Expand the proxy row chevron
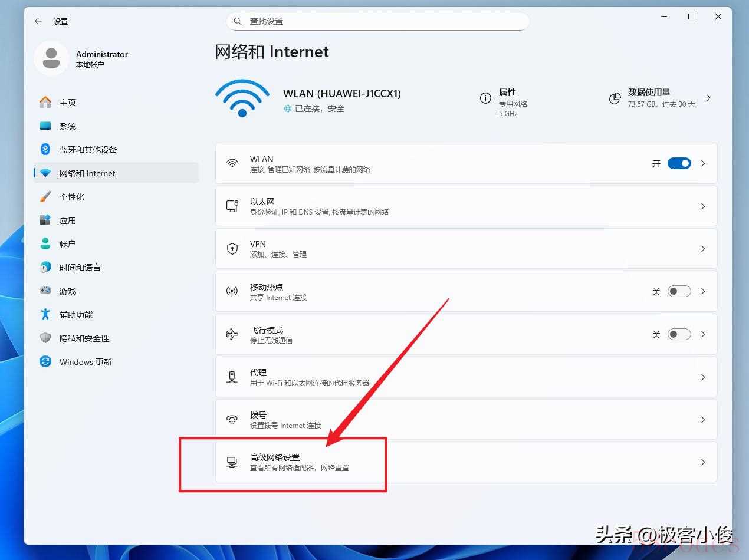 (x=702, y=377)
